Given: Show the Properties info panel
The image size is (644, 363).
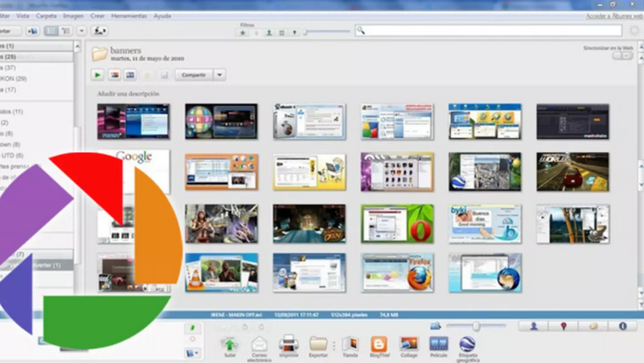Looking at the screenshot, I should pyautogui.click(x=623, y=326).
